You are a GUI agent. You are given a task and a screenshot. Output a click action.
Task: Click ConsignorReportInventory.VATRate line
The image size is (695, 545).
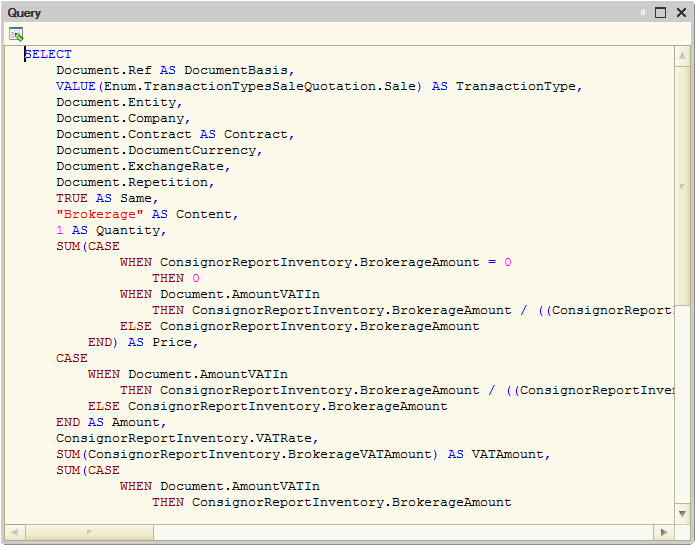point(187,438)
